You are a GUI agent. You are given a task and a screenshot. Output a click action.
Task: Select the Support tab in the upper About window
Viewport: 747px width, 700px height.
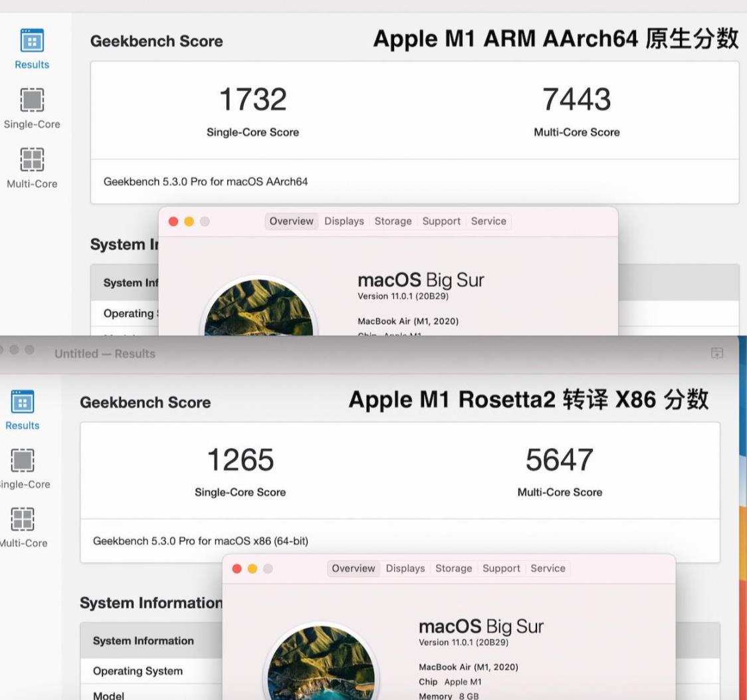point(441,221)
